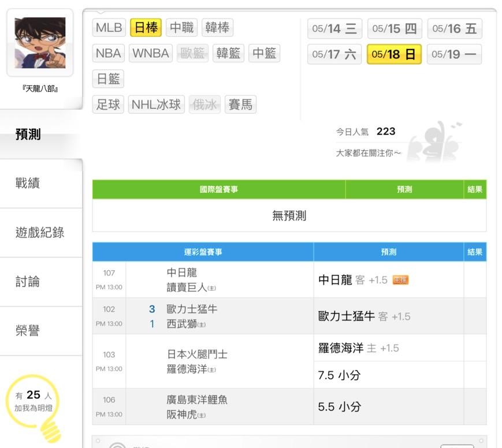Click the 7.5 小分 prediction
Image resolution: width=502 pixels, height=448 pixels.
click(339, 375)
